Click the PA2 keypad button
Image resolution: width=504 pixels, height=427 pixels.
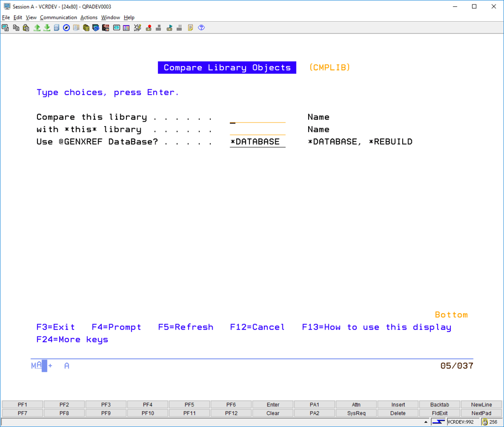(x=315, y=413)
